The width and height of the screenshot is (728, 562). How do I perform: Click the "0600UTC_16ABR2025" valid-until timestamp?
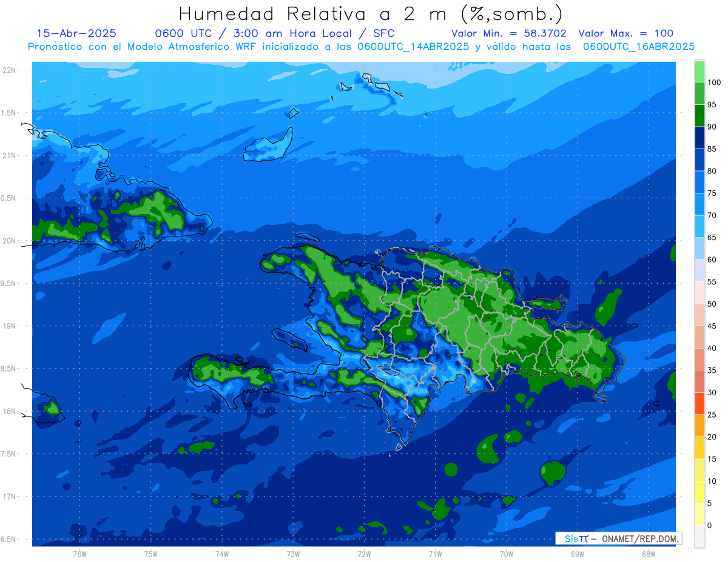point(639,47)
